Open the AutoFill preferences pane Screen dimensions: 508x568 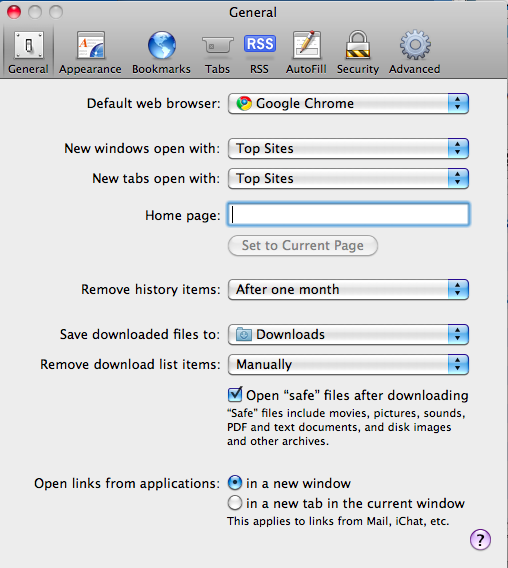[x=306, y=52]
